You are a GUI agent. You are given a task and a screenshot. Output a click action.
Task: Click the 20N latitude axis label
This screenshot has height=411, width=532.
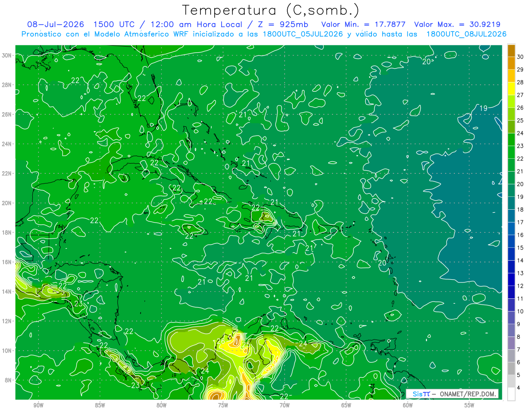7,203
